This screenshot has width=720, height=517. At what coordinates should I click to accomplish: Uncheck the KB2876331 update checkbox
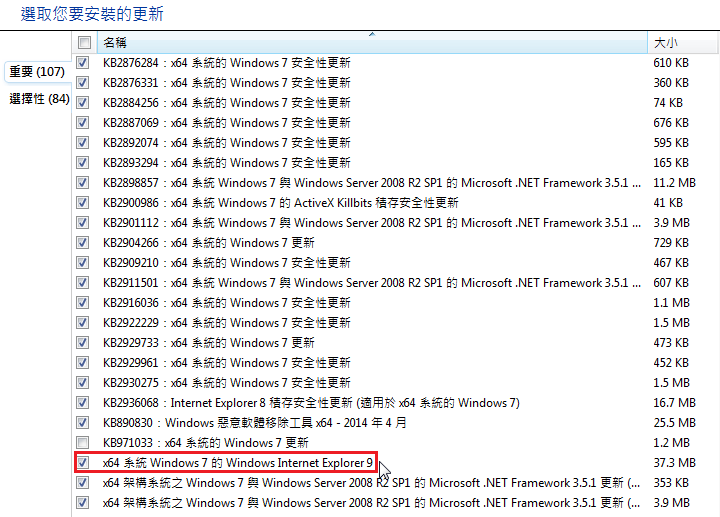pos(83,83)
